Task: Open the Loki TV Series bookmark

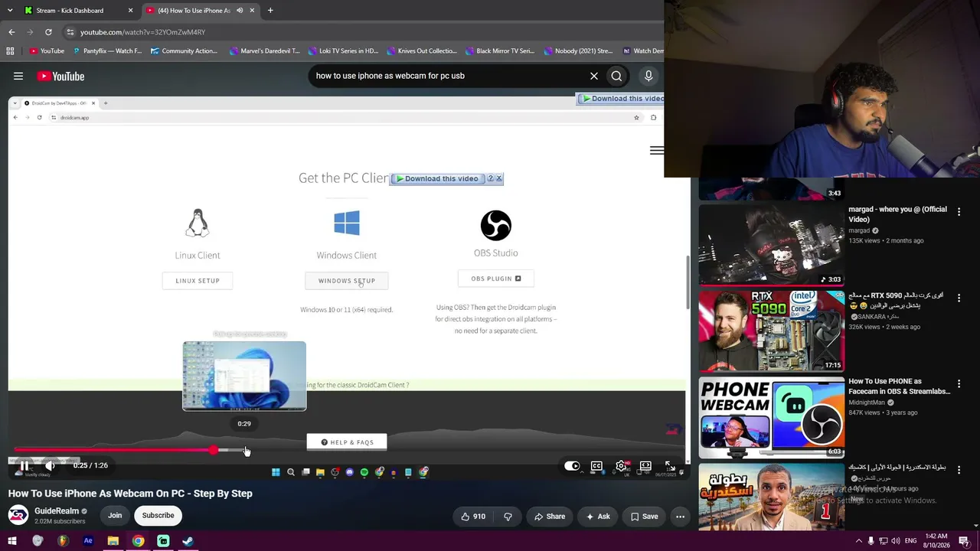Action: [x=344, y=51]
